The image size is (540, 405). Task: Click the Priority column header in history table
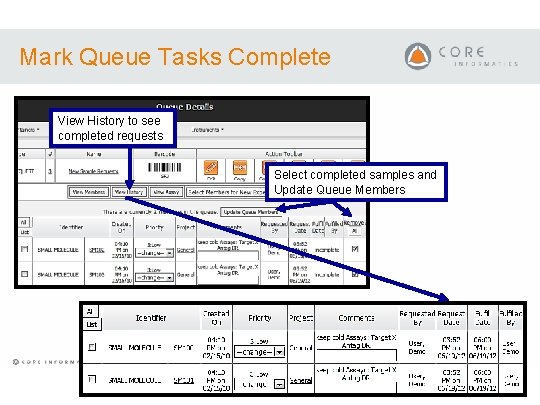(260, 318)
